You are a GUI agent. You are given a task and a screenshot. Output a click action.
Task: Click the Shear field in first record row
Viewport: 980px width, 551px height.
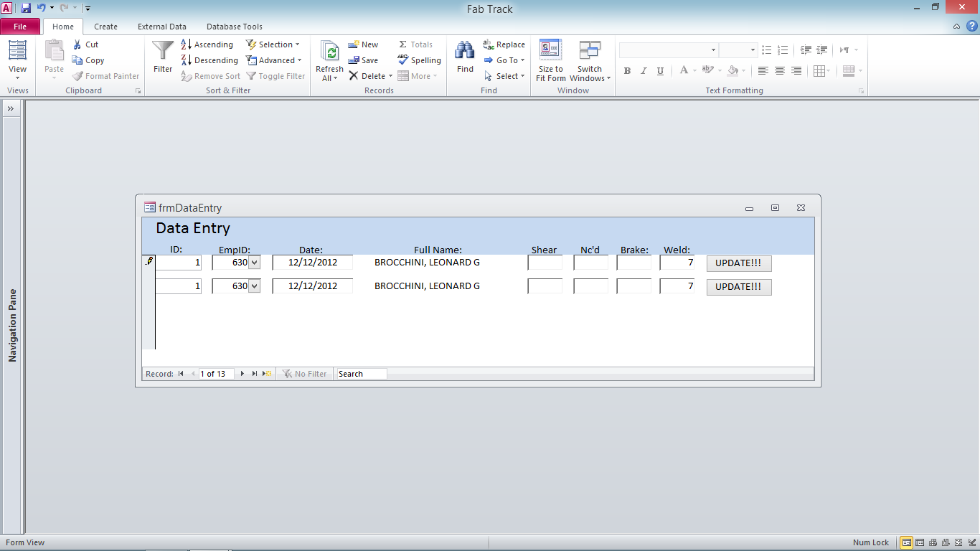coord(545,263)
